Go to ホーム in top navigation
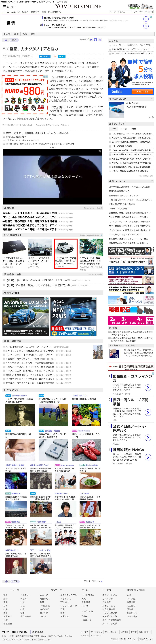The height and width of the screenshot is (644, 156). point(6,12)
